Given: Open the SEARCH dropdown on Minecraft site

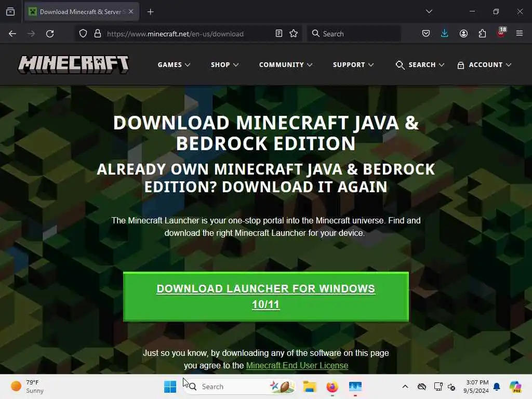Looking at the screenshot, I should (x=420, y=64).
